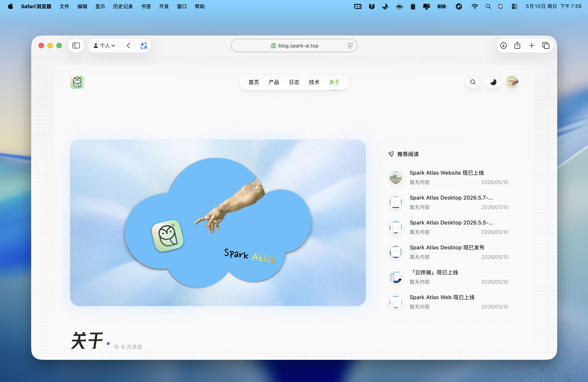Go to the 首页 nav tab
Viewport: 588px width, 382px height.
[254, 82]
